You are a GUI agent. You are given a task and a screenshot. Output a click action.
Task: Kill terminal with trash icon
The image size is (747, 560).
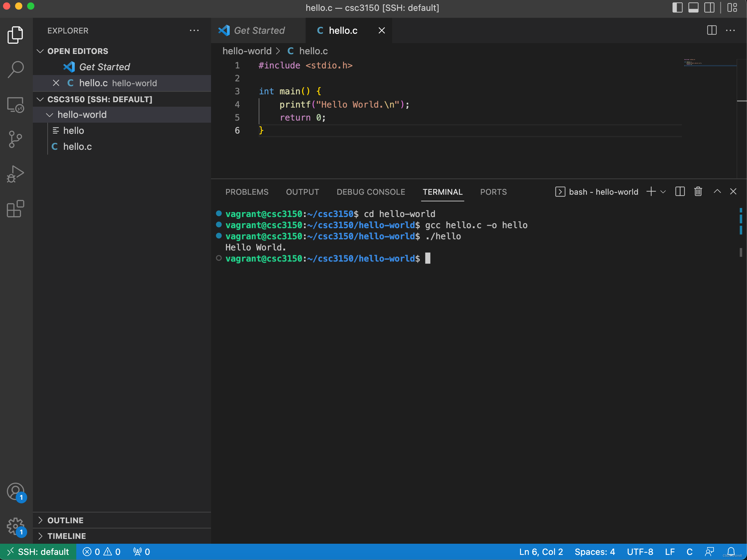pos(698,192)
